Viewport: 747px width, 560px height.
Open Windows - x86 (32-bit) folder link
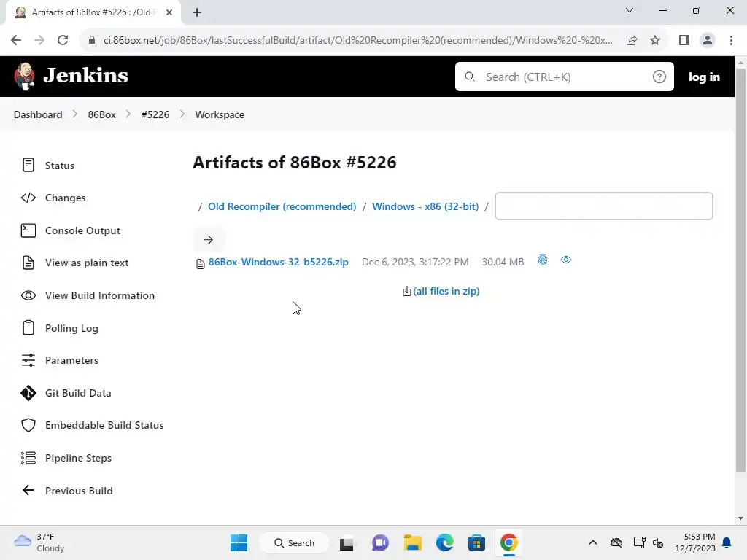[425, 206]
